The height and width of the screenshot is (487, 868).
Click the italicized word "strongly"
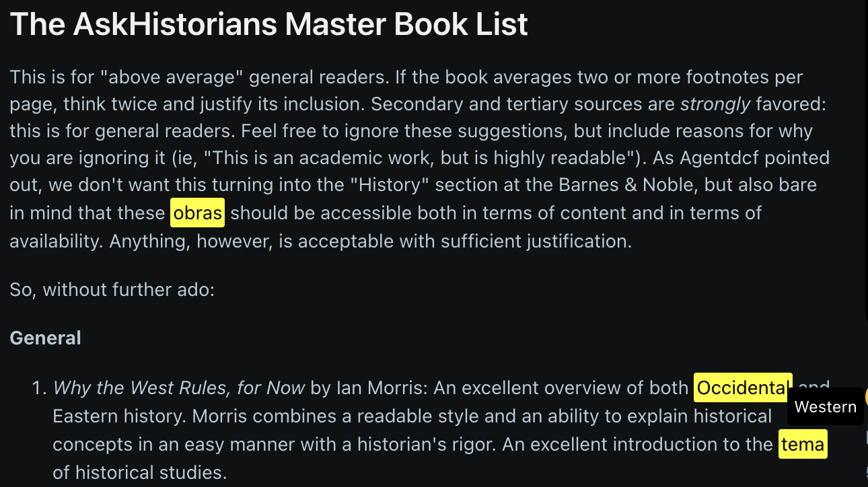click(715, 104)
